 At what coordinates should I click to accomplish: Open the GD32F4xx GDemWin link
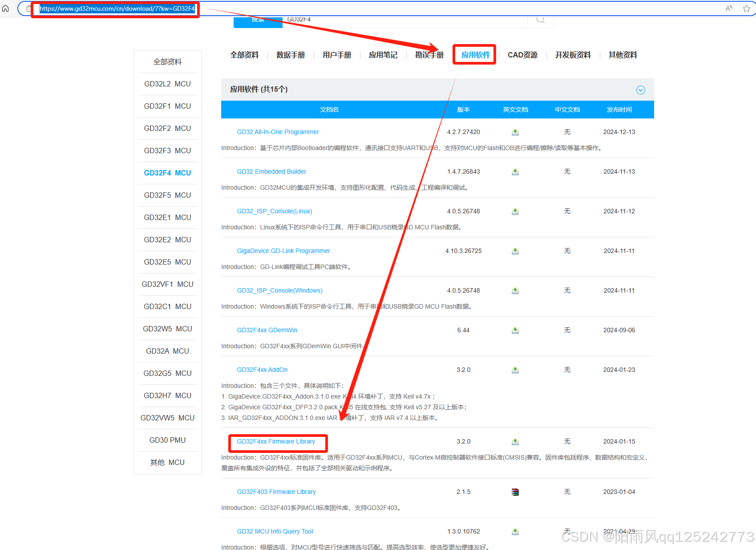pyautogui.click(x=267, y=330)
